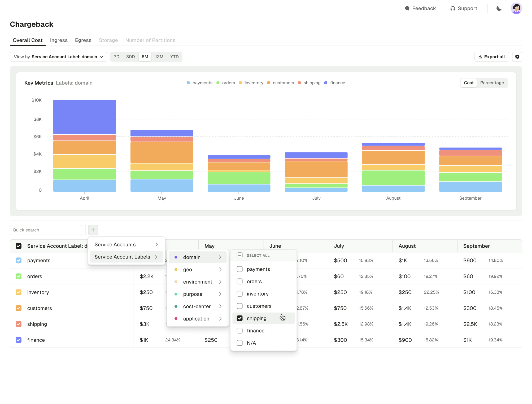This screenshot has height=404, width=532.
Task: Open Feedback using the speech bubble icon
Action: [407, 8]
